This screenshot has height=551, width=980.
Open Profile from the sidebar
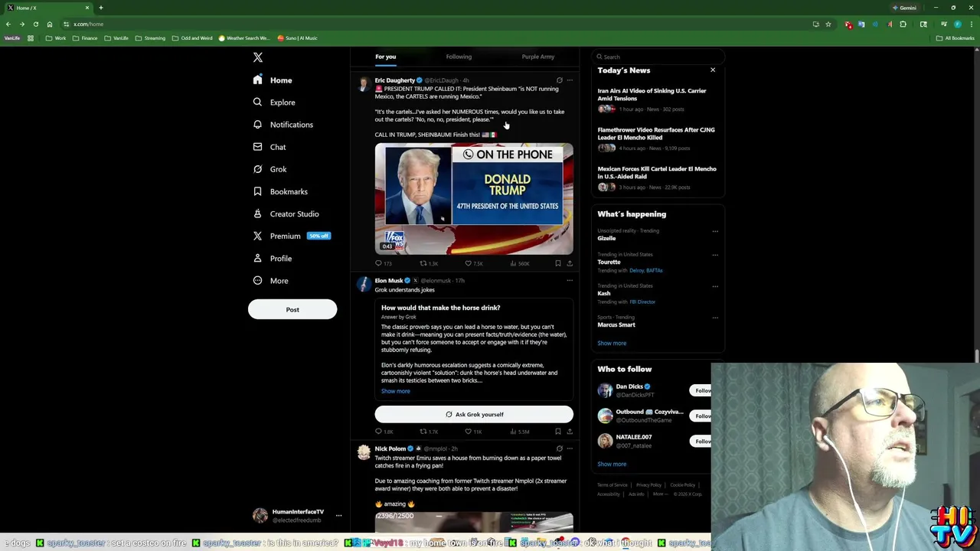click(273, 259)
